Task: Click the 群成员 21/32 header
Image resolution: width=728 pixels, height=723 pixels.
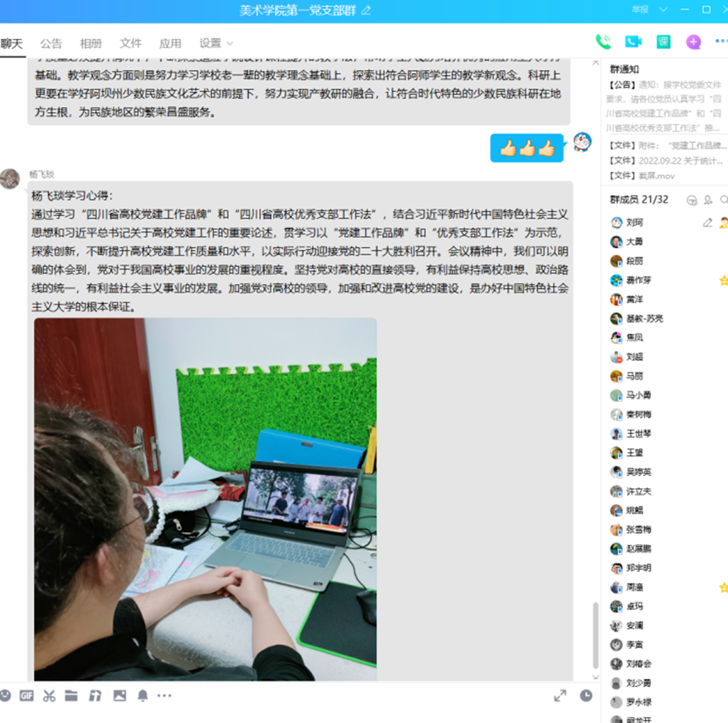Action: tap(639, 200)
